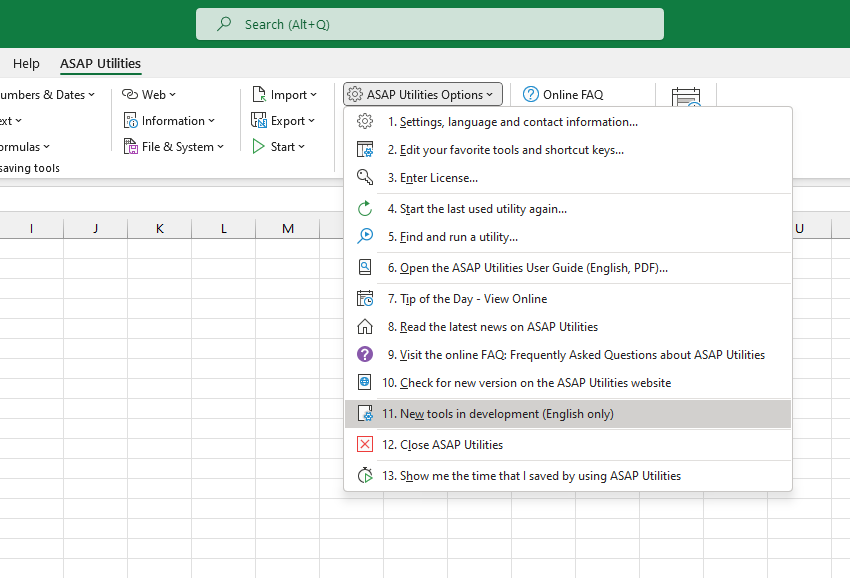The width and height of the screenshot is (850, 578).
Task: Click the green Start play triangle icon
Action: pos(259,146)
